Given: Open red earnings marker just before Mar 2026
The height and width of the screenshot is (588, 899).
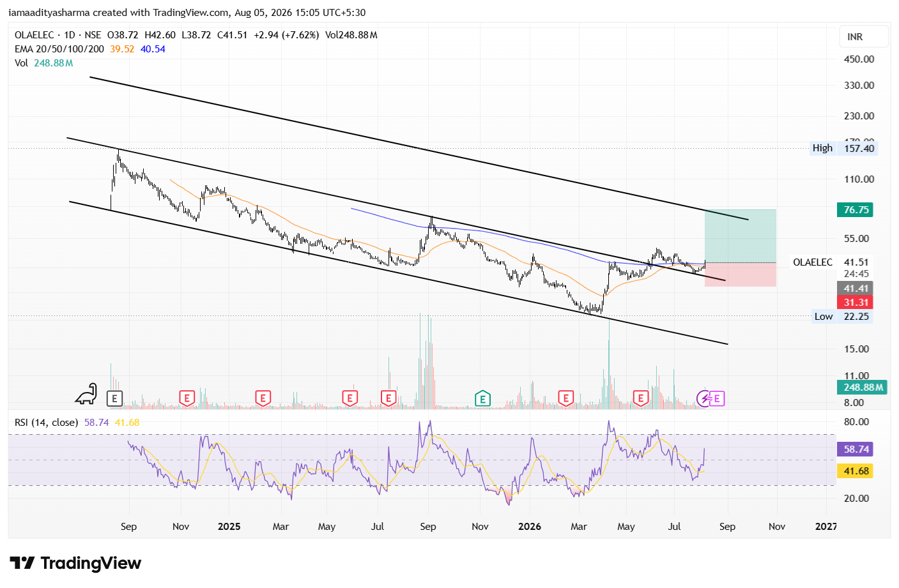Looking at the screenshot, I should coord(565,398).
